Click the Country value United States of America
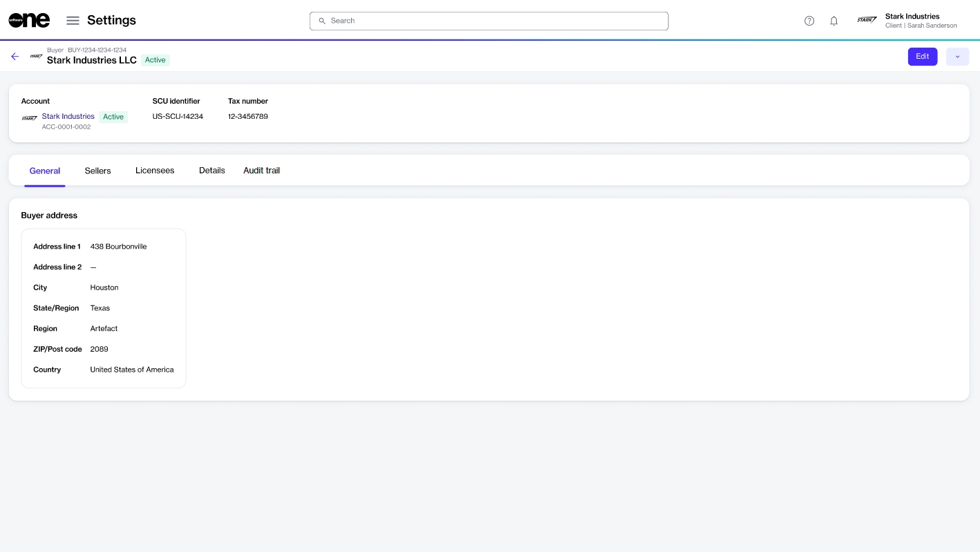The image size is (980, 552). point(132,370)
